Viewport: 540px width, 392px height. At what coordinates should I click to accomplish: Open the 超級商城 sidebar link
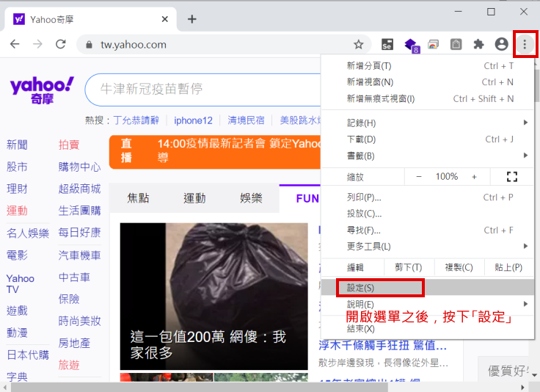point(79,189)
